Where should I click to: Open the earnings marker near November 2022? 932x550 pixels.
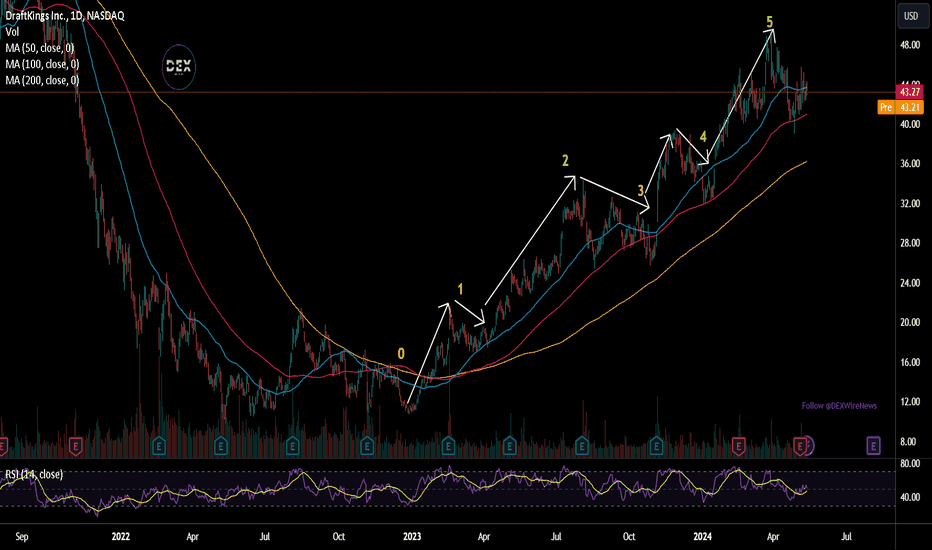point(367,445)
